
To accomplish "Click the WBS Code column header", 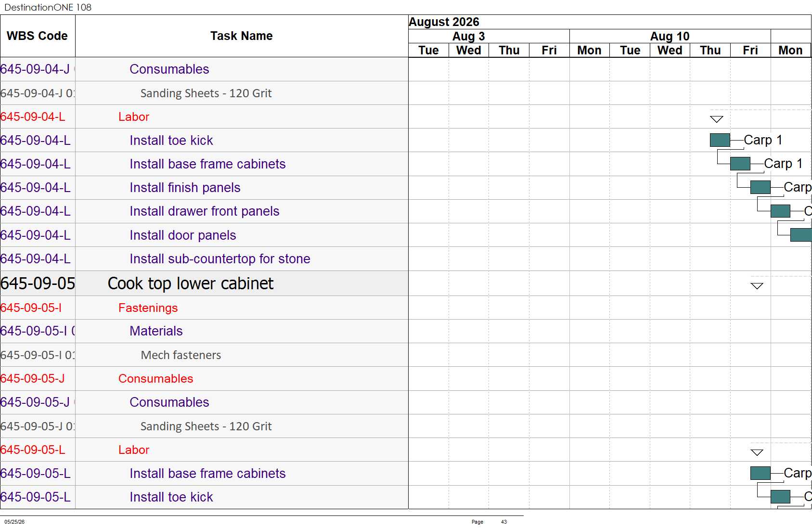I will point(38,36).
